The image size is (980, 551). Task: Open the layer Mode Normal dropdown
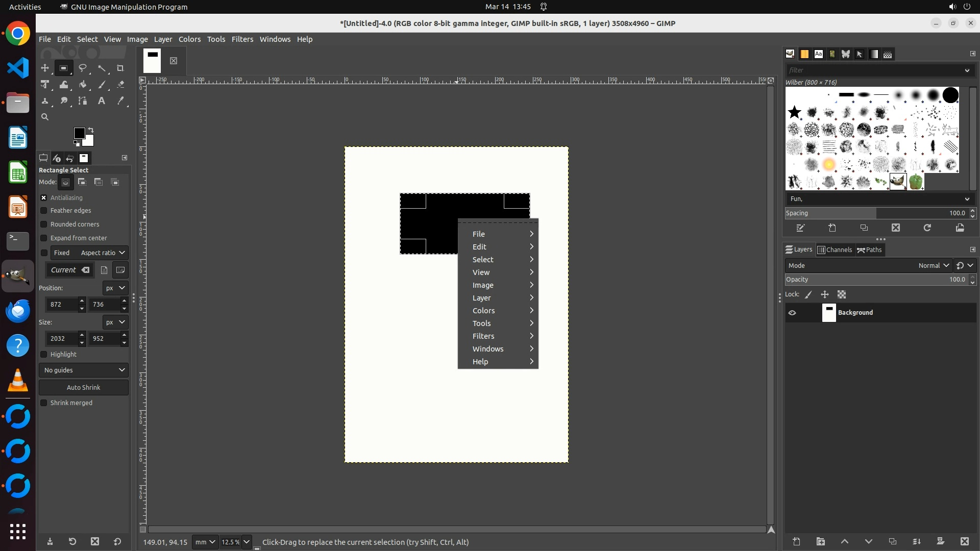[933, 266]
